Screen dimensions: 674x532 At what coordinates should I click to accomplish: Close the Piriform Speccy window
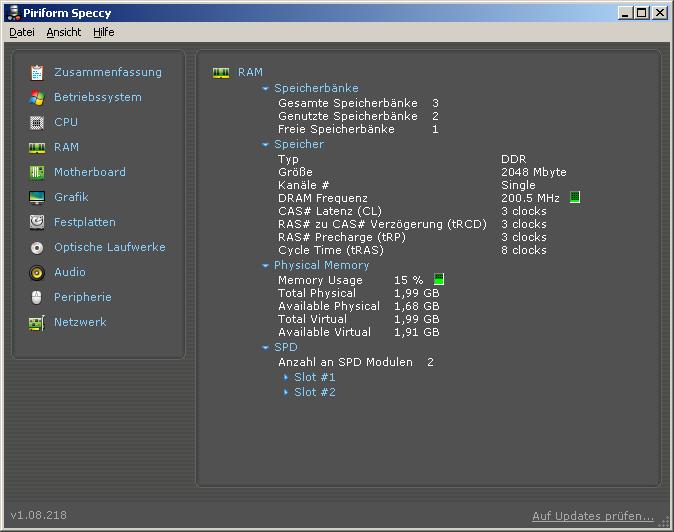pos(660,13)
